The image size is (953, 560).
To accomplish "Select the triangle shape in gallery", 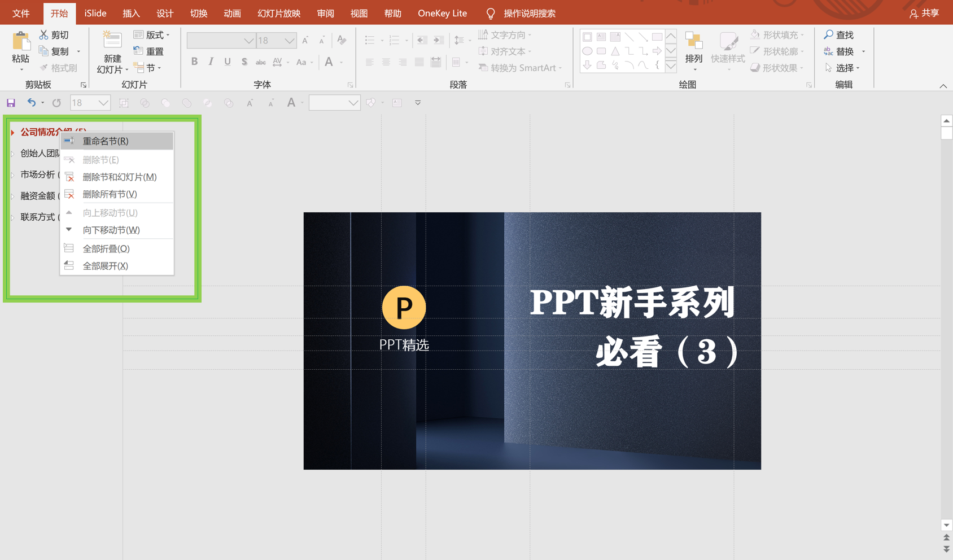I will (615, 51).
